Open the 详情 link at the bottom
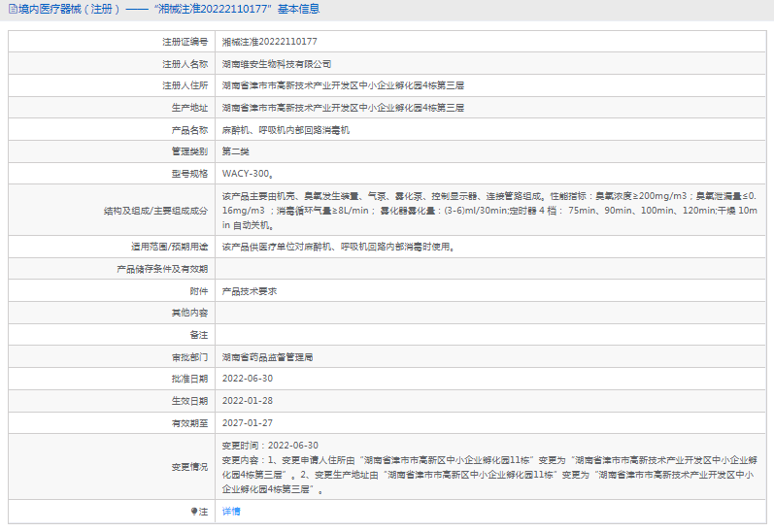The image size is (774, 532). 231,511
